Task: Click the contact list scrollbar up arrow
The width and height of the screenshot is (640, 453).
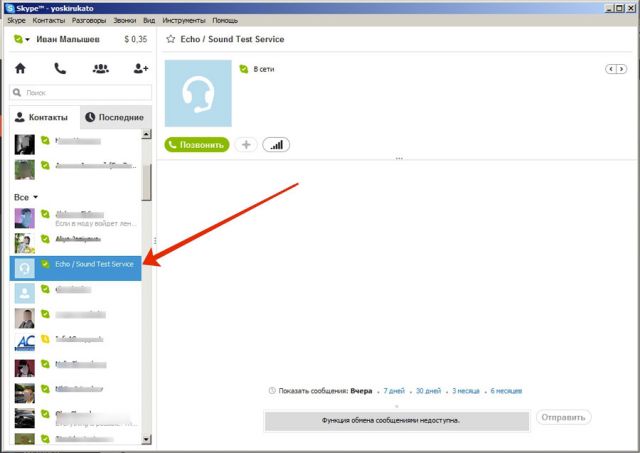Action: click(146, 134)
